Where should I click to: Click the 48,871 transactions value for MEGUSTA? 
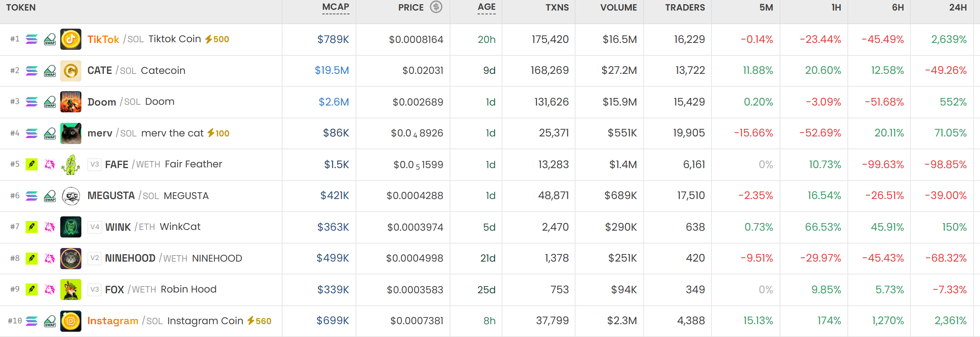pos(554,196)
